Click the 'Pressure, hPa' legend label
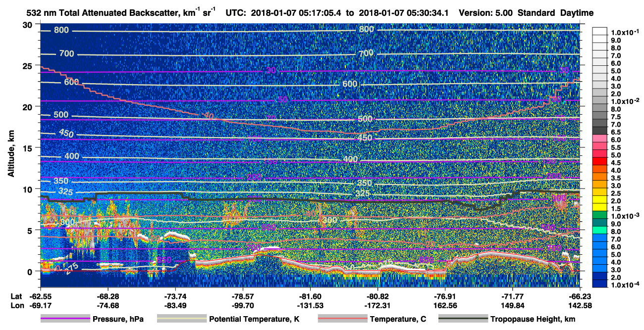The width and height of the screenshot is (644, 330). point(118,319)
